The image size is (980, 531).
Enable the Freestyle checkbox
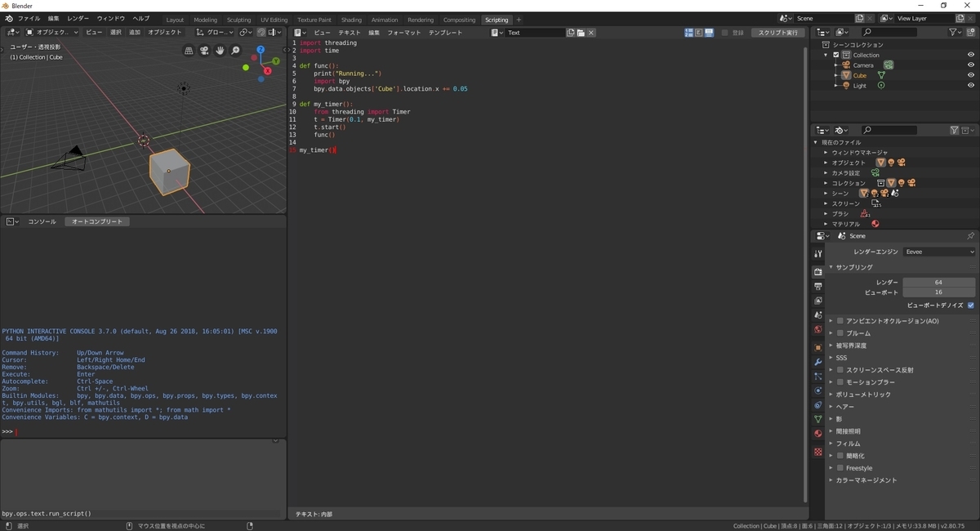click(x=840, y=468)
